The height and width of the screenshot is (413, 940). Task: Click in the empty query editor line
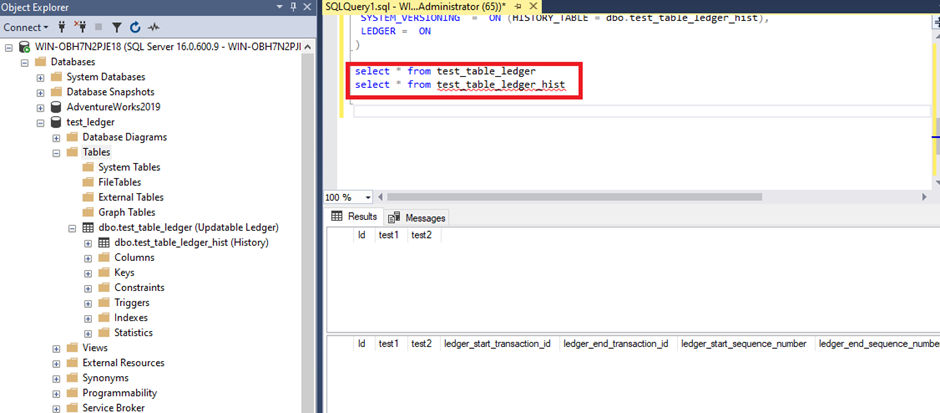(641, 111)
